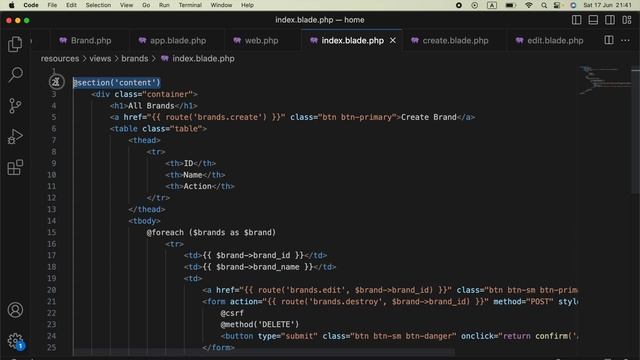Open the File menu
This screenshot has height=360, width=640.
[52, 5]
